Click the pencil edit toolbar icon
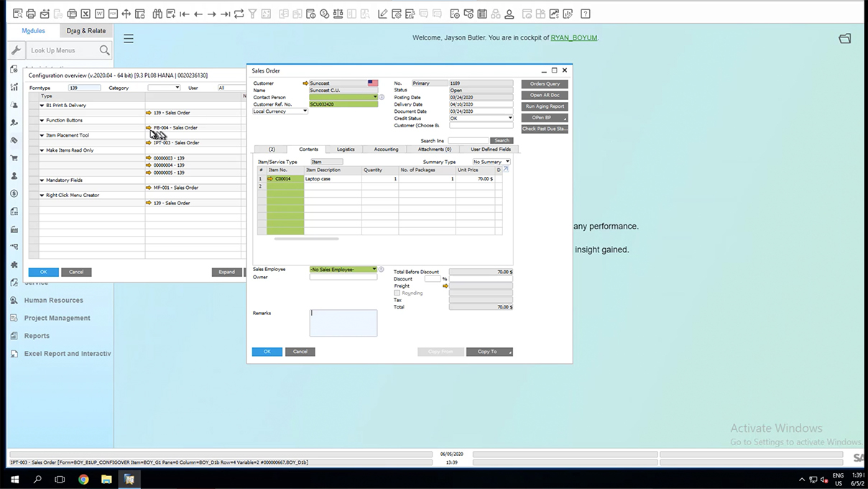 pos(383,14)
